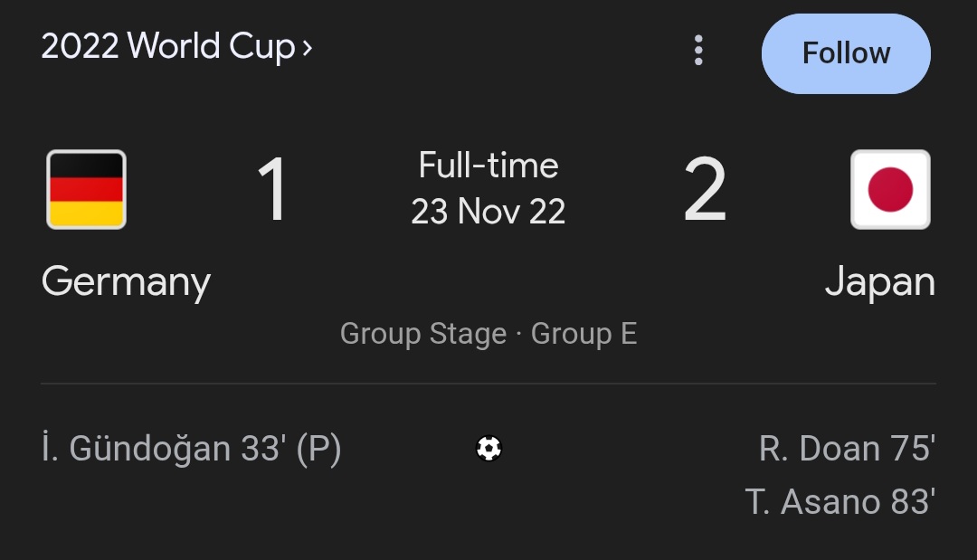Click the Japan flag icon
This screenshot has height=560, width=977.
click(890, 189)
